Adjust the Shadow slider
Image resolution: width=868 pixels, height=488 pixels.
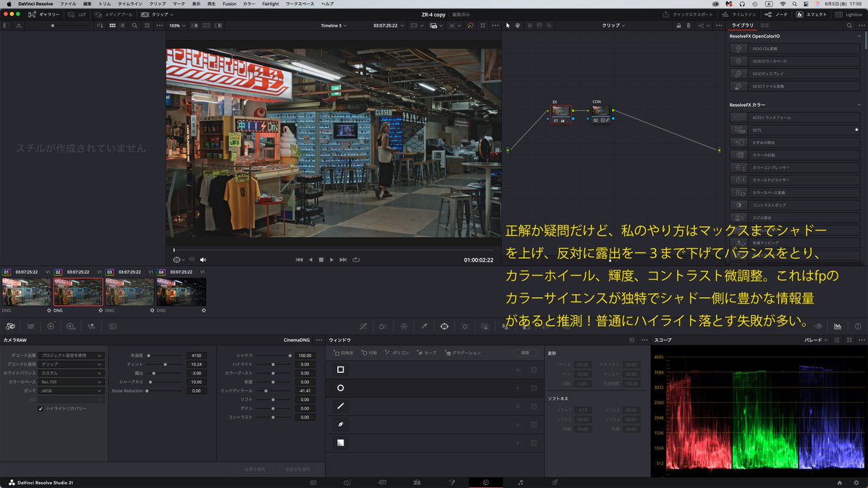[273, 356]
